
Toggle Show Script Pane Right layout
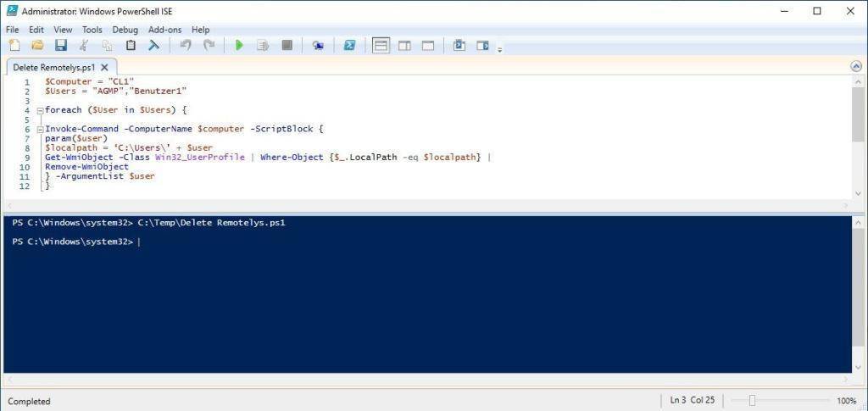pyautogui.click(x=404, y=46)
